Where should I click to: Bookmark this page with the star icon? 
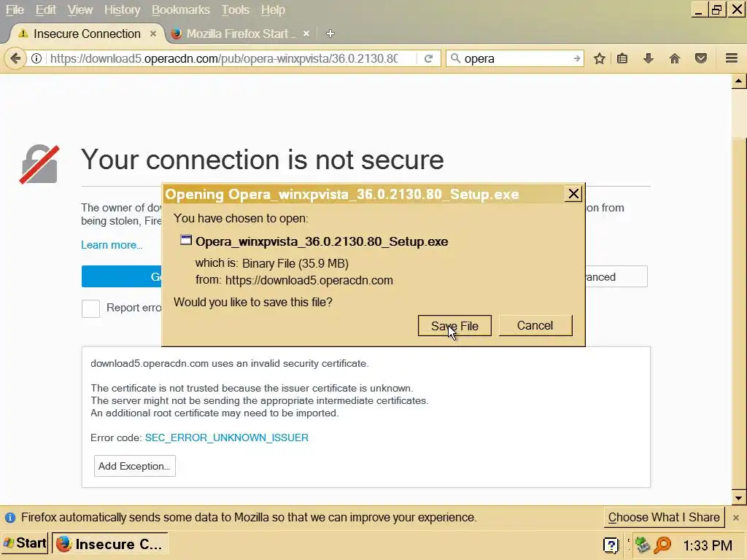600,58
